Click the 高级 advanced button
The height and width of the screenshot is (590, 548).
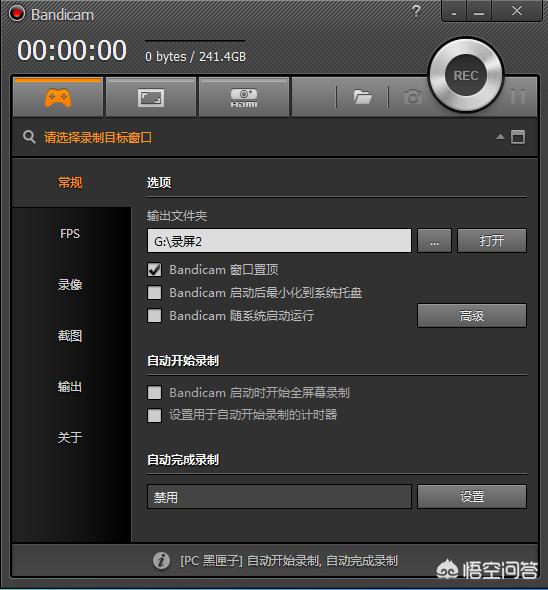[x=472, y=315]
